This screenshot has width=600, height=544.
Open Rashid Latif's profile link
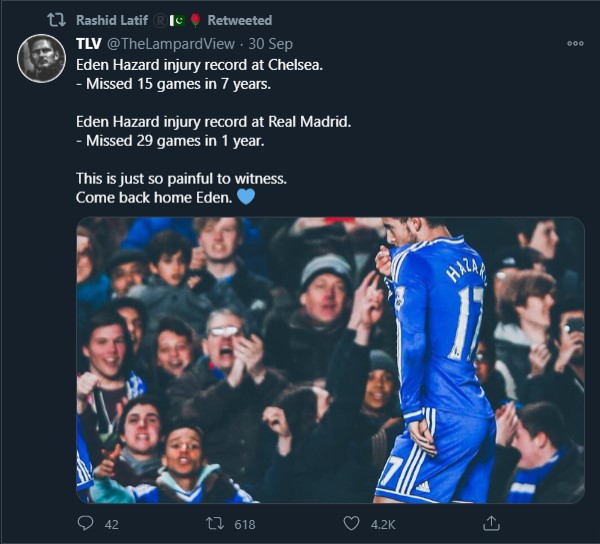(112, 20)
